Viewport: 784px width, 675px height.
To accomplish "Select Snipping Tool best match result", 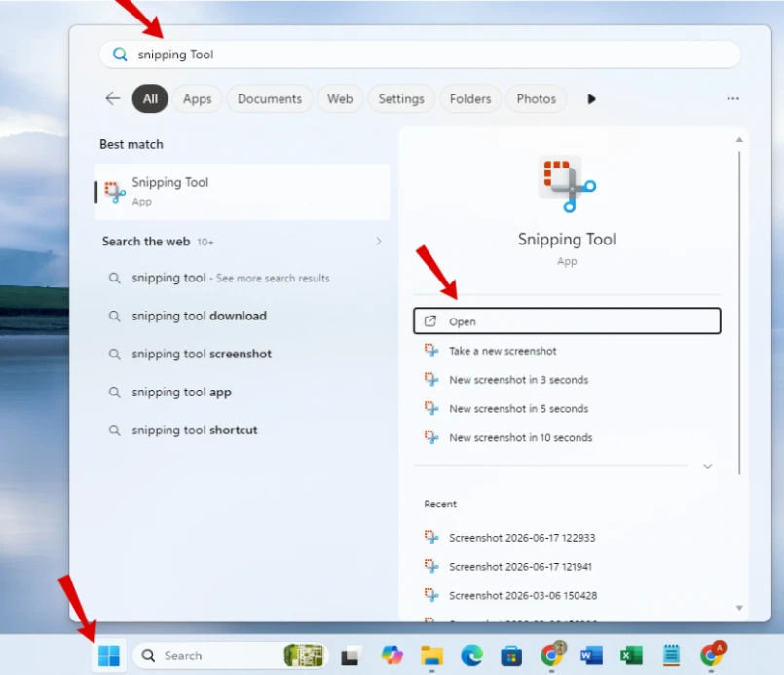I will [x=242, y=192].
